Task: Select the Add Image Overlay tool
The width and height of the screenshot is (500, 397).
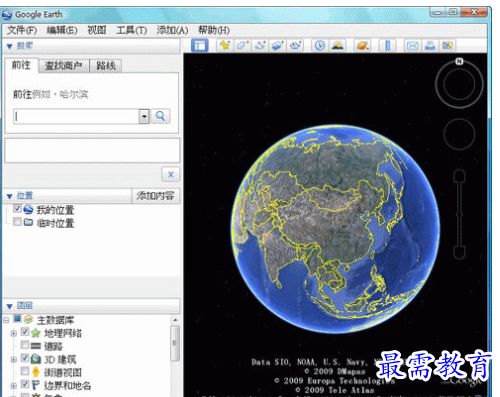Action: 277,45
